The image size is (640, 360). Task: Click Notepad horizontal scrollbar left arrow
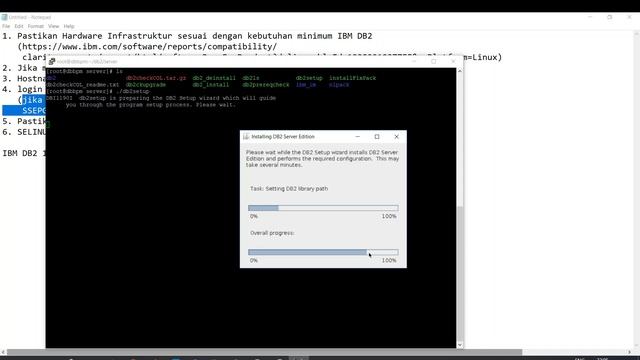3,352
